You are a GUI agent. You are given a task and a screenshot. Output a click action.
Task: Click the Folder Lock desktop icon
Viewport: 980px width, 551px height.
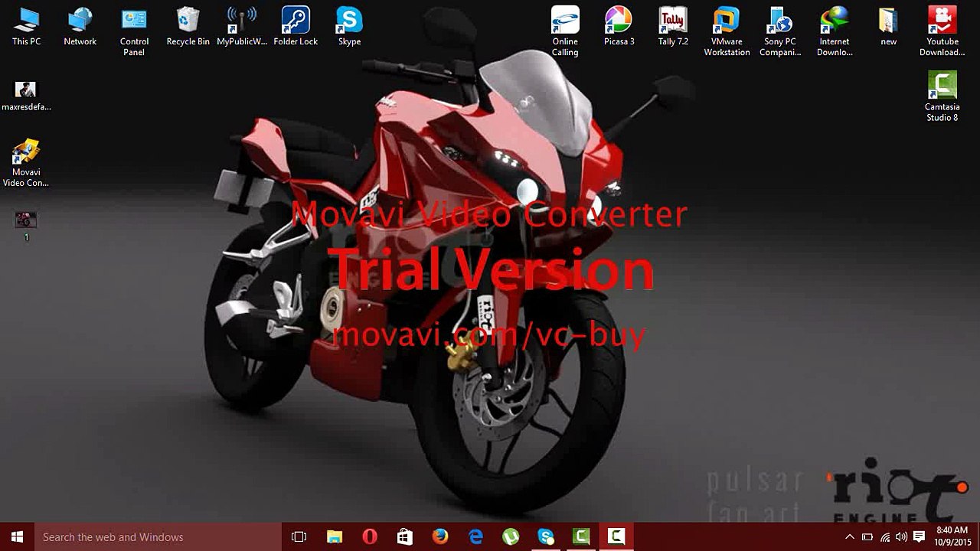click(296, 27)
